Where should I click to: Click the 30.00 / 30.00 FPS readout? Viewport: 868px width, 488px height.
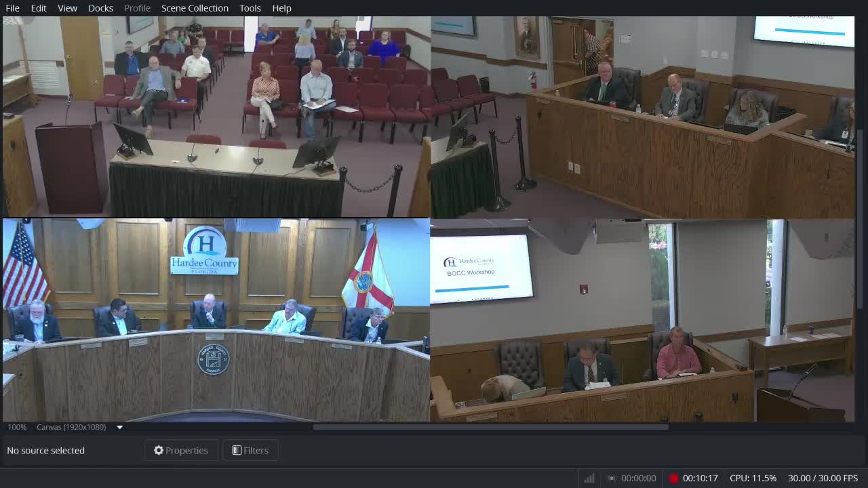[823, 478]
